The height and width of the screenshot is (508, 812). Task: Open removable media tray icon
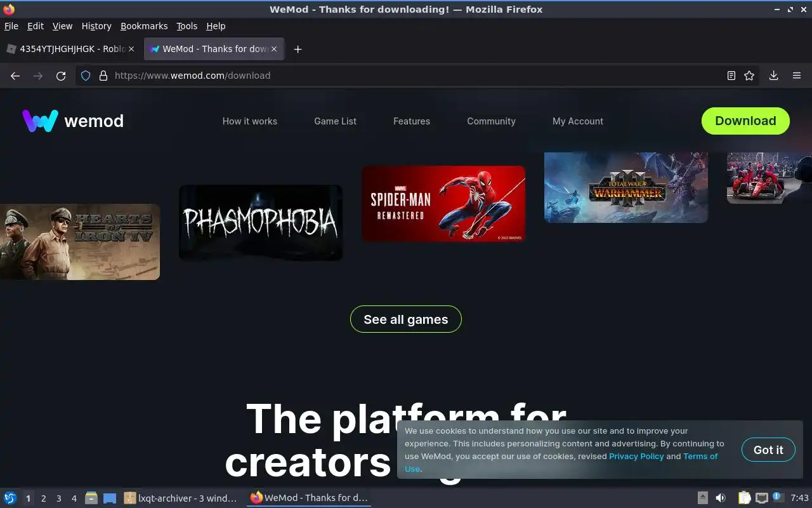coord(702,498)
